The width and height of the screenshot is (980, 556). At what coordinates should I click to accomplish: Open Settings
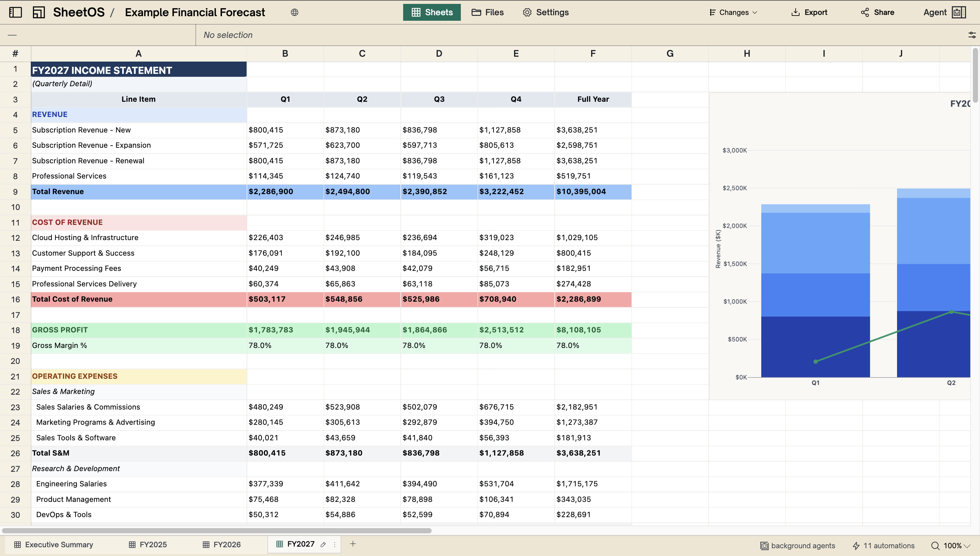pos(545,12)
